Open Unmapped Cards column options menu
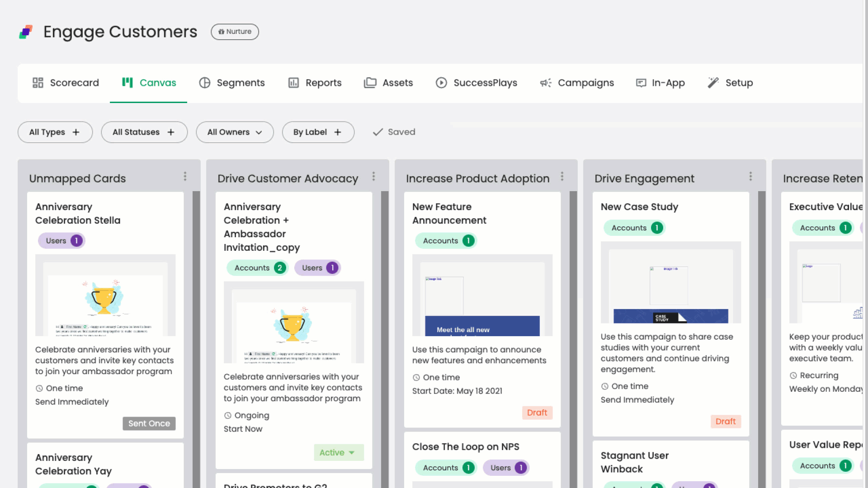 (x=185, y=176)
